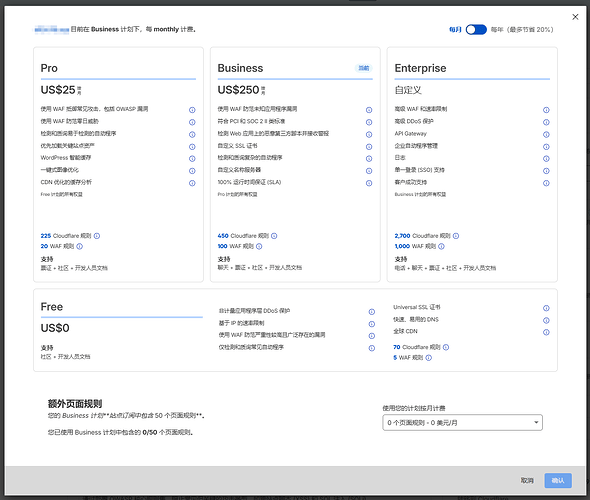Open info icon for '(SSO)' single sign-on support
590x500 pixels.
(x=546, y=171)
